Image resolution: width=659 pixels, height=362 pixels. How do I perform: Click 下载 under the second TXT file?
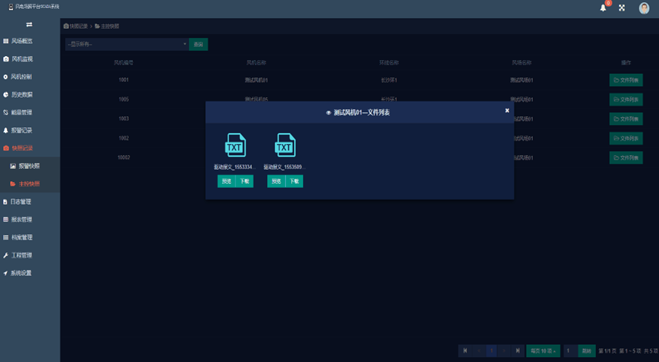294,181
